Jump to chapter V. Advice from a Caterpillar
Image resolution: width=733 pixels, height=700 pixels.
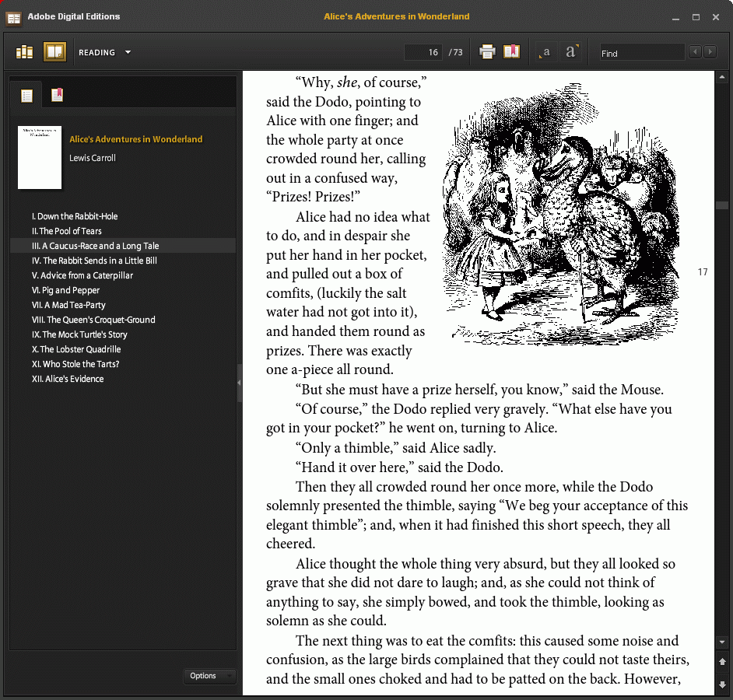82,275
